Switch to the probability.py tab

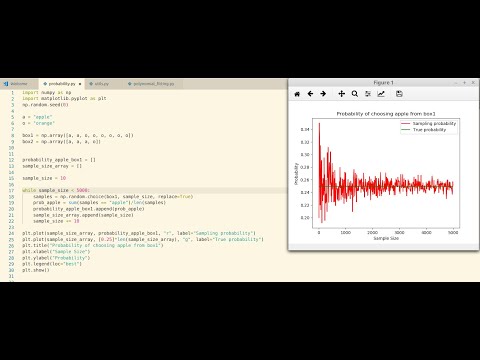(62, 84)
